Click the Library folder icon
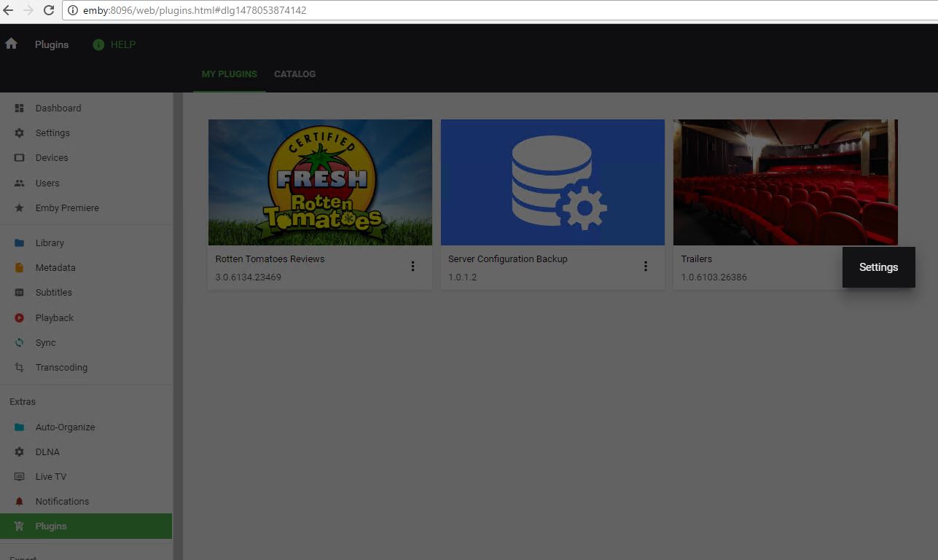Image resolution: width=938 pixels, height=560 pixels. [20, 243]
